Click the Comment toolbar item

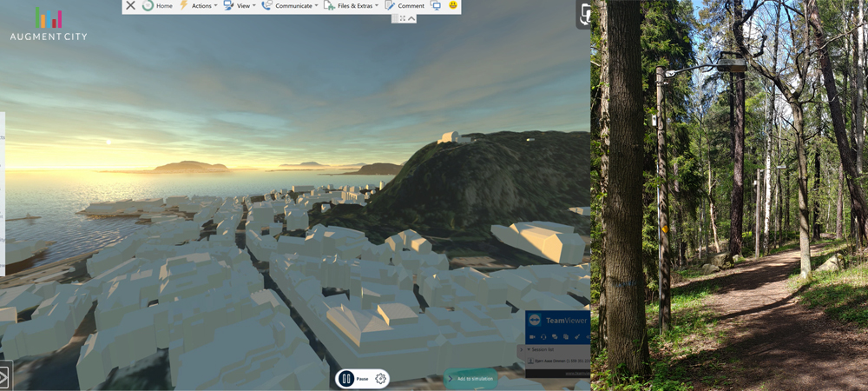(404, 5)
